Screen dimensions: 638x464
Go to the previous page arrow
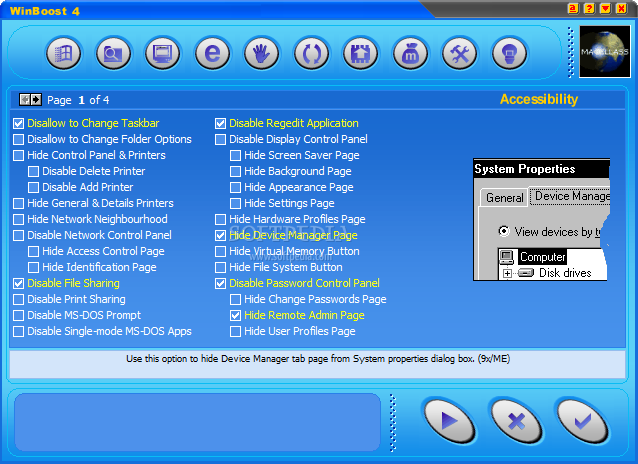25,100
